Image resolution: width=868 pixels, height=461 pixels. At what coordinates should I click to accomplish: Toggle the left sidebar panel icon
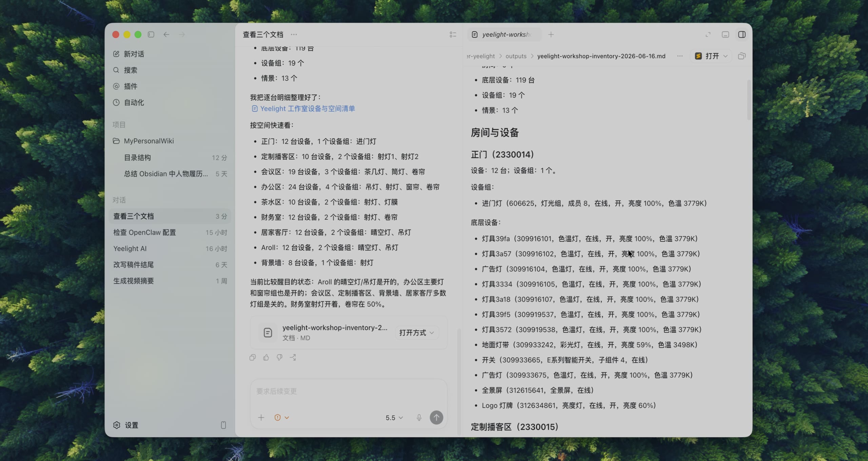(151, 35)
